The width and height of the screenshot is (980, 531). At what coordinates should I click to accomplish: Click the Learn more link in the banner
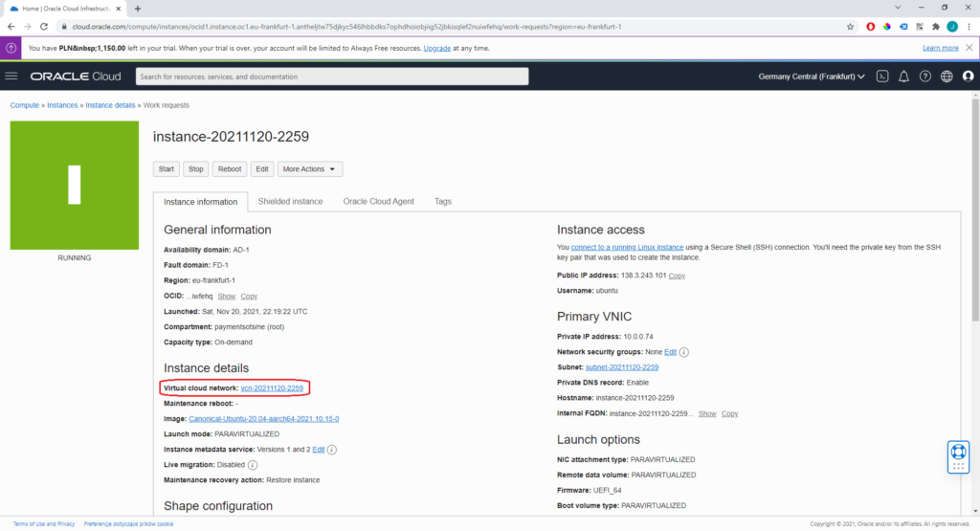pyautogui.click(x=940, y=48)
